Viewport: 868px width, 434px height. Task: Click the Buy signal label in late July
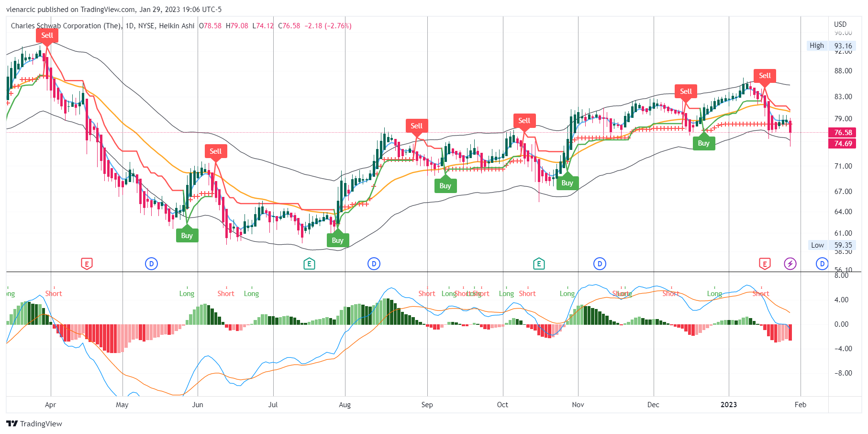coord(337,240)
